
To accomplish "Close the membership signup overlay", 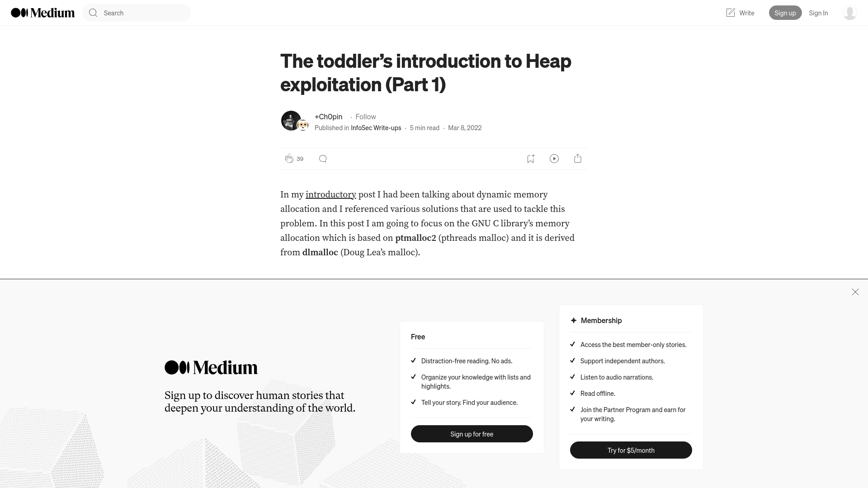I will tap(855, 291).
